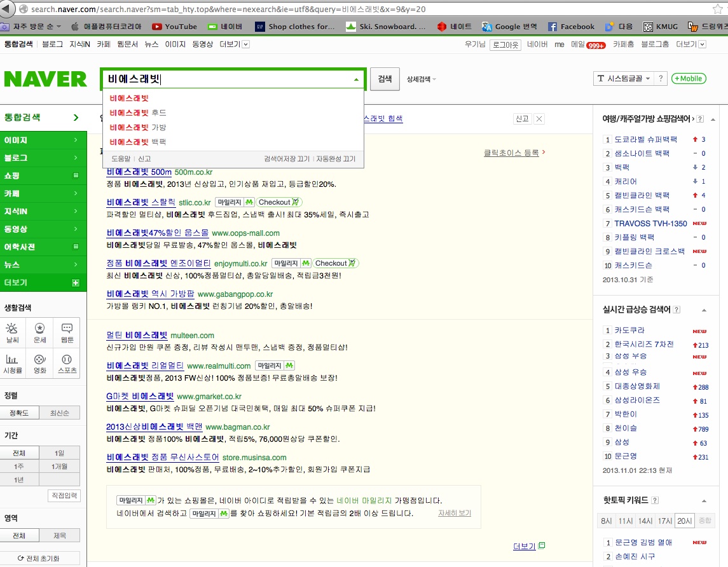Click Checkout badge on 스탈릭 result
Screen dimensions: 728x567
279,202
